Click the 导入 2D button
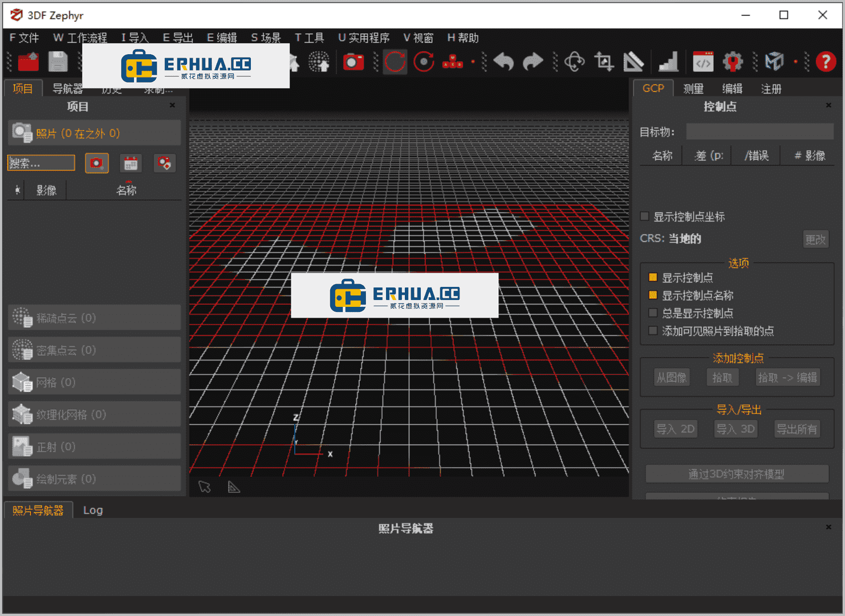845x616 pixels. pos(675,429)
